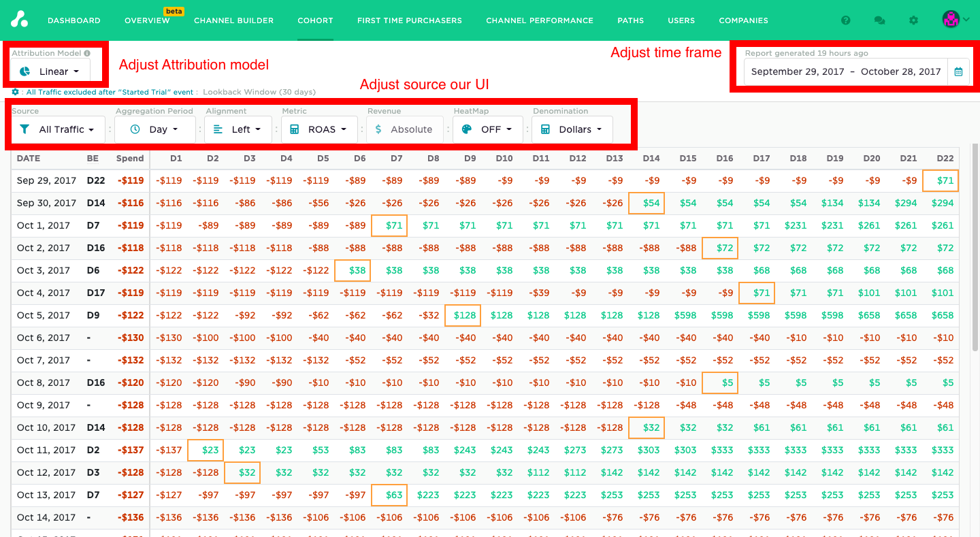
Task: Click the D1 column header
Action: 176,159
